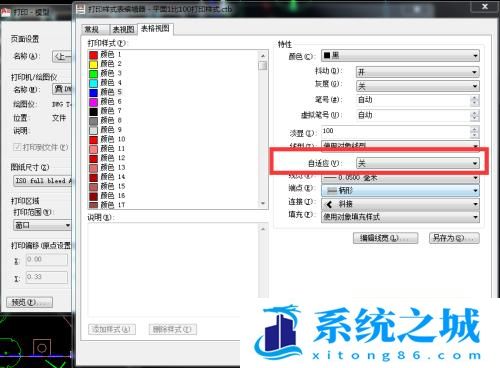Select the red 颜色 1 plot style
The image size is (500, 368).
(x=106, y=54)
